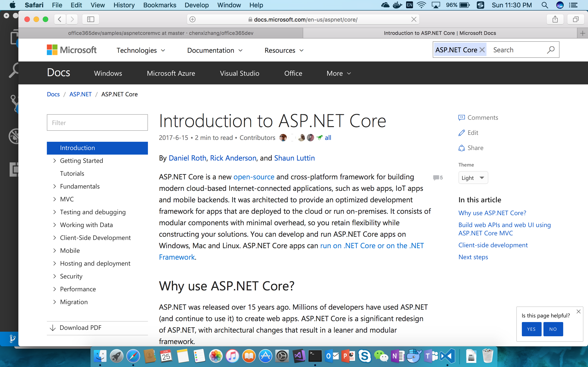Click the Share icon in right panel
This screenshot has width=588, height=367.
(461, 148)
